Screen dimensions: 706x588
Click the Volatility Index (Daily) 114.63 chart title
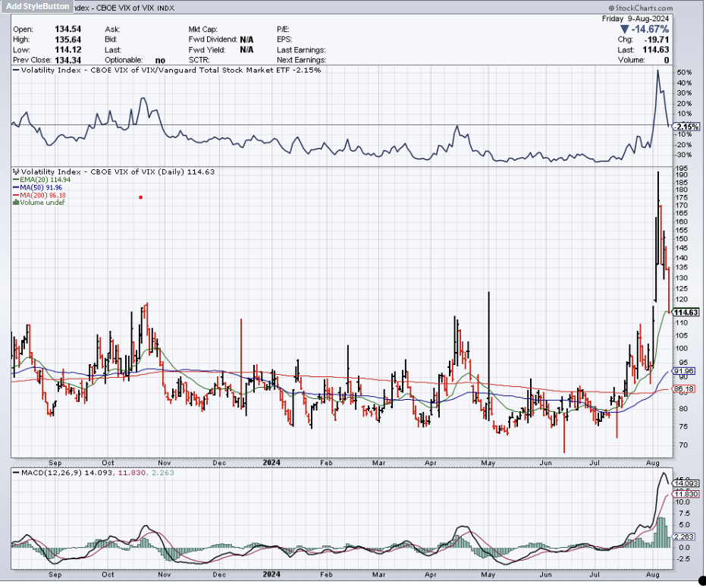(118, 171)
